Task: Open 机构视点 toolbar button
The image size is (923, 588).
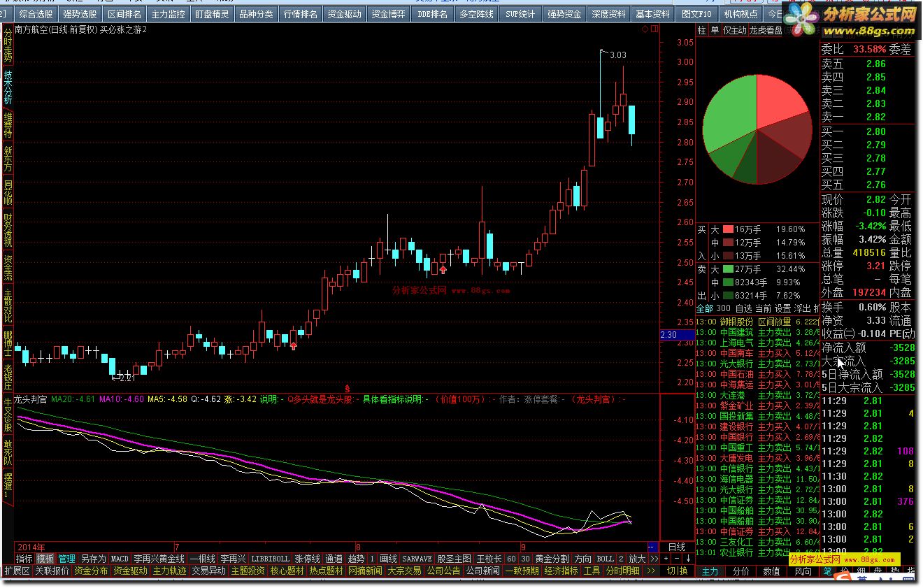Action: (741, 14)
